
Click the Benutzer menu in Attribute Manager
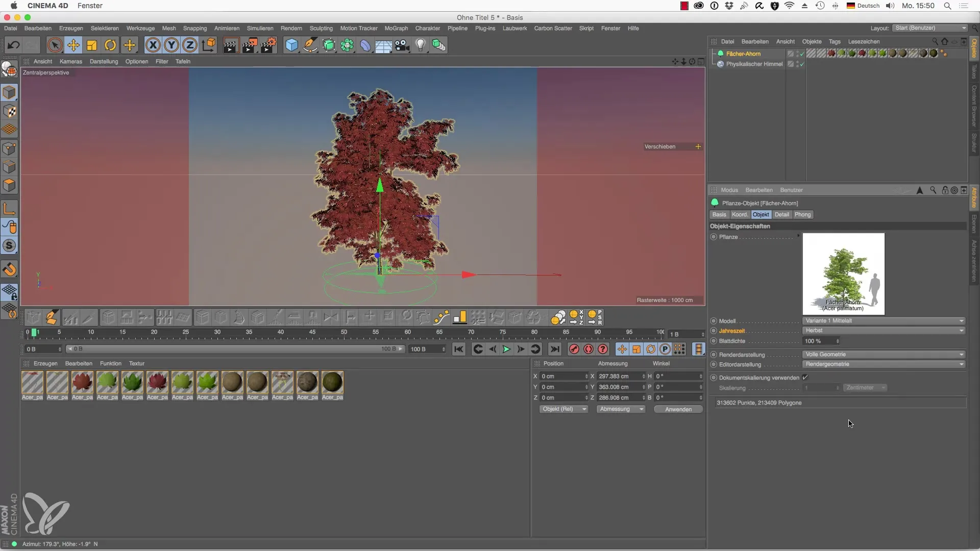(791, 190)
